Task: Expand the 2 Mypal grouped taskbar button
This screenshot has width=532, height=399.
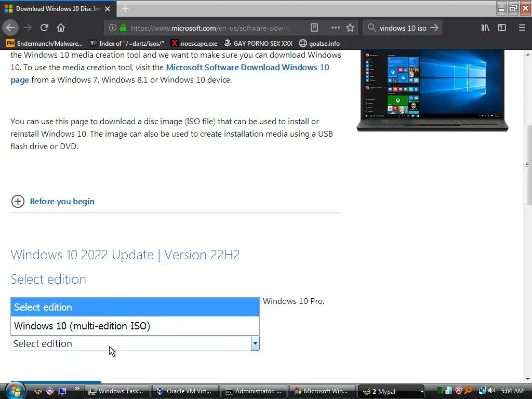Action: [391, 391]
